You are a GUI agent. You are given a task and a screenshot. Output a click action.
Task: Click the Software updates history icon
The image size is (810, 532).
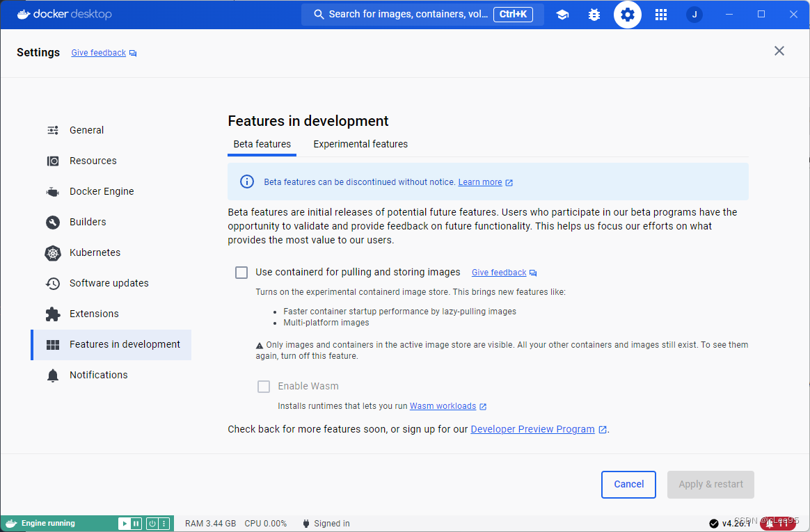[x=53, y=283]
